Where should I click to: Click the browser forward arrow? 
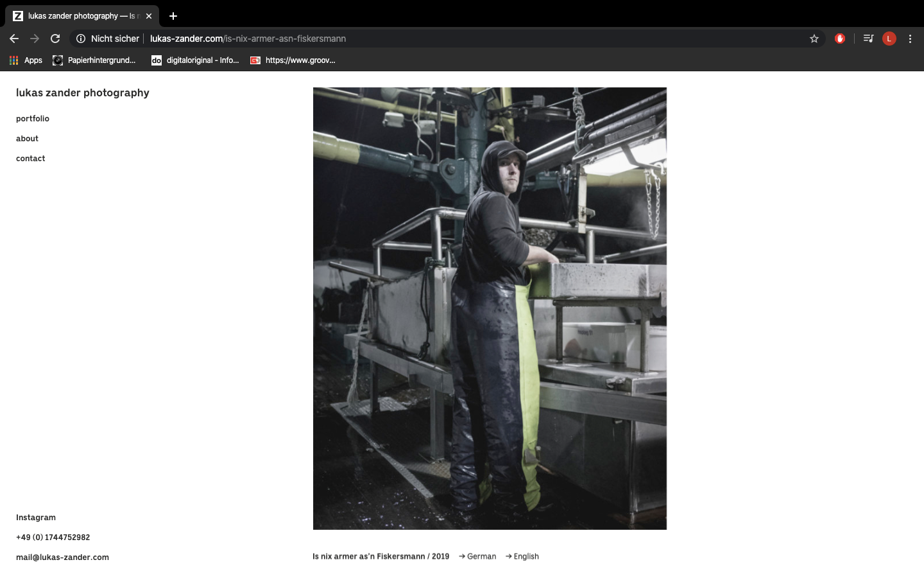35,39
